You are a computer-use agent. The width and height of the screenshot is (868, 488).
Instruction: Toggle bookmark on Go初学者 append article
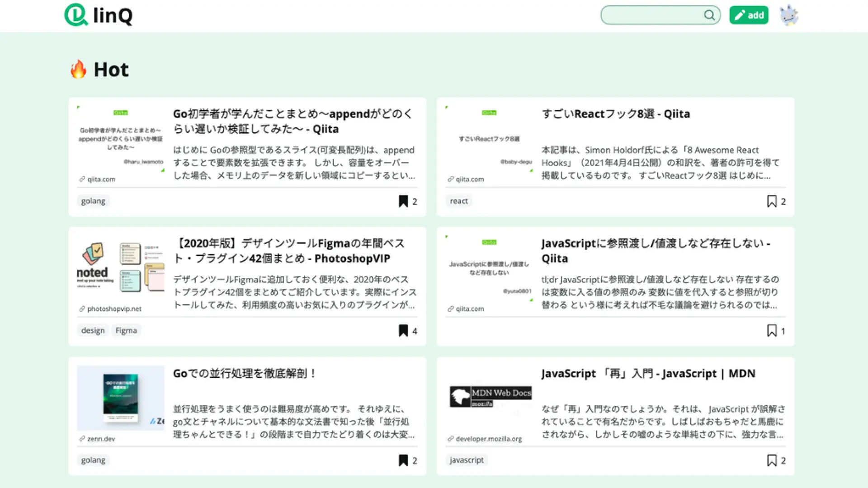(x=403, y=201)
